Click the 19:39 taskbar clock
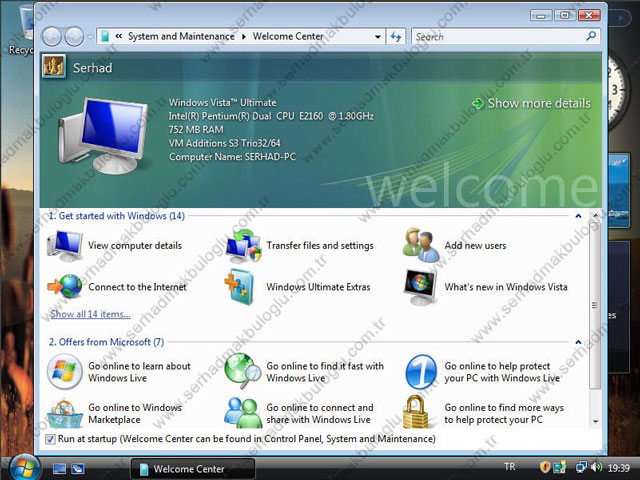The height and width of the screenshot is (480, 640). pos(619,468)
